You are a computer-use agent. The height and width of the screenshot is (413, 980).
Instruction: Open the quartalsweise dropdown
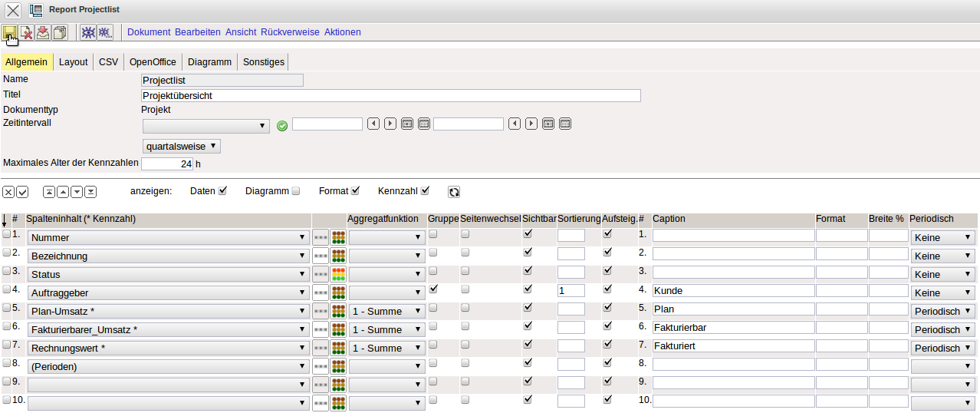coord(182,146)
